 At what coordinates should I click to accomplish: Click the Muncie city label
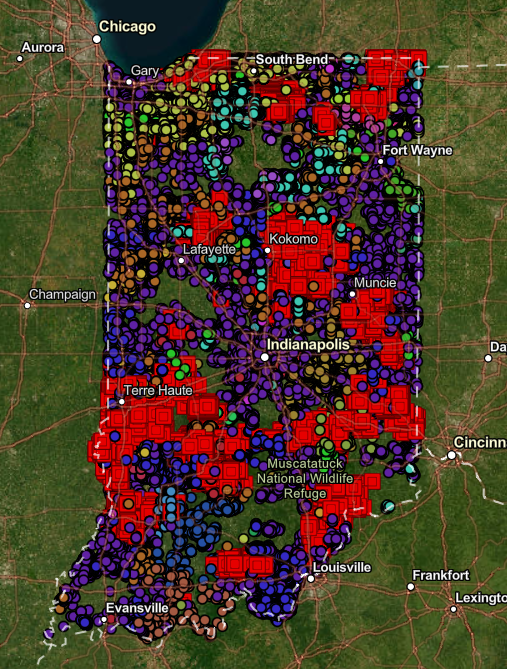375,282
